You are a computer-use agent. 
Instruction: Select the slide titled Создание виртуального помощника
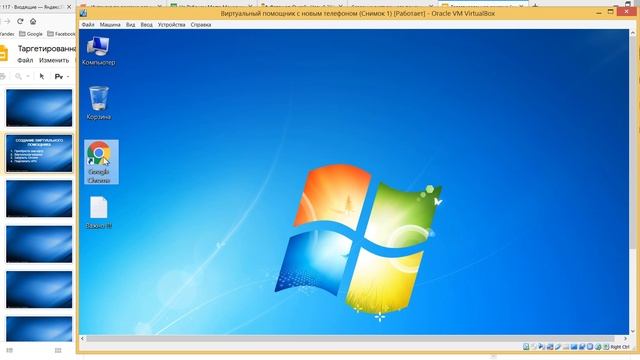[39, 153]
